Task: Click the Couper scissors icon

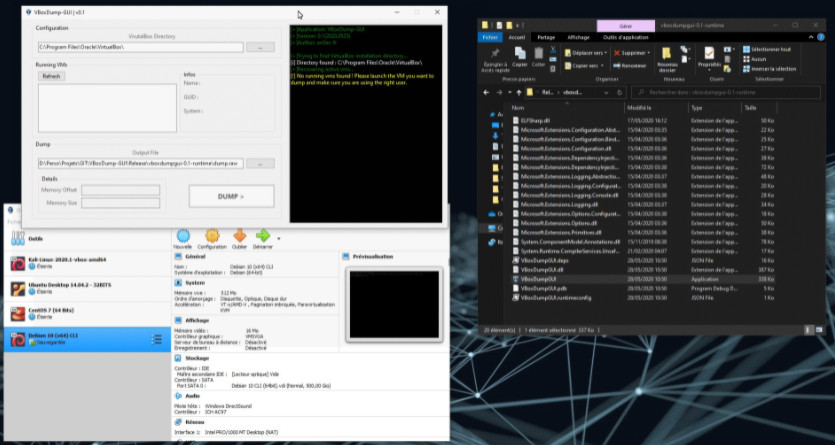Action: tap(553, 49)
